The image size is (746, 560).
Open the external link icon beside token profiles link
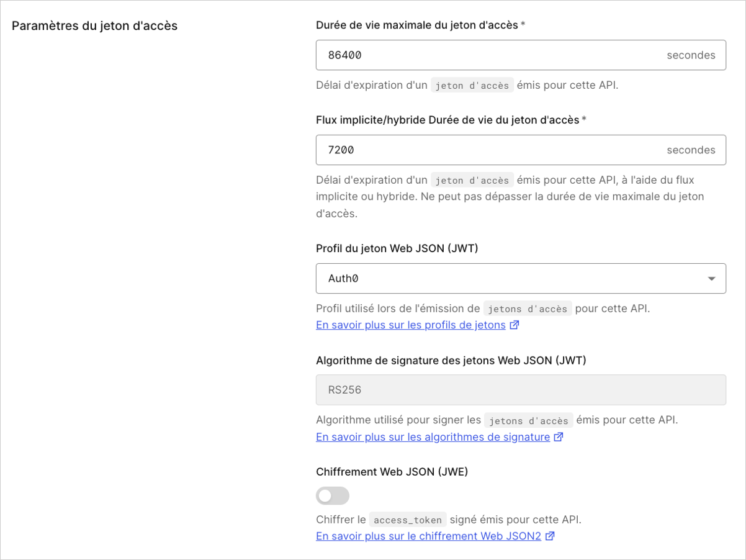click(x=514, y=324)
